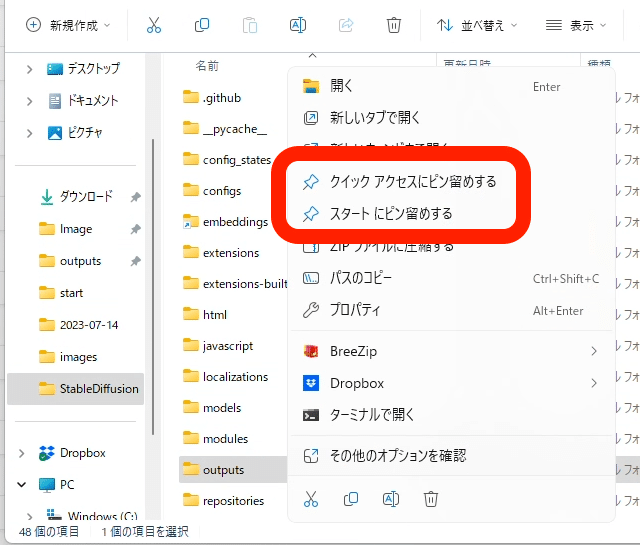Select the localizations folder
The width and height of the screenshot is (640, 545).
(225, 377)
